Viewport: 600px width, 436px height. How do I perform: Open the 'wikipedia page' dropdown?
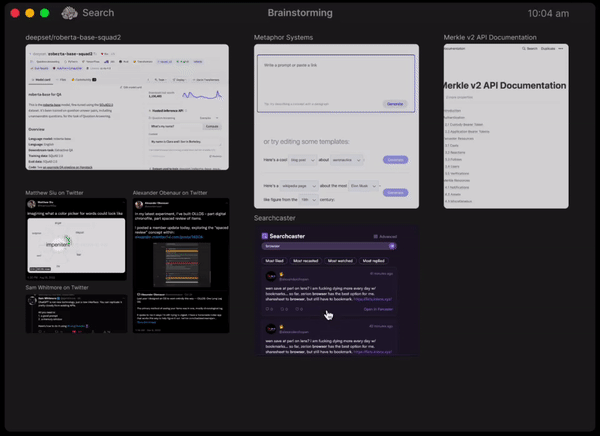pos(299,186)
